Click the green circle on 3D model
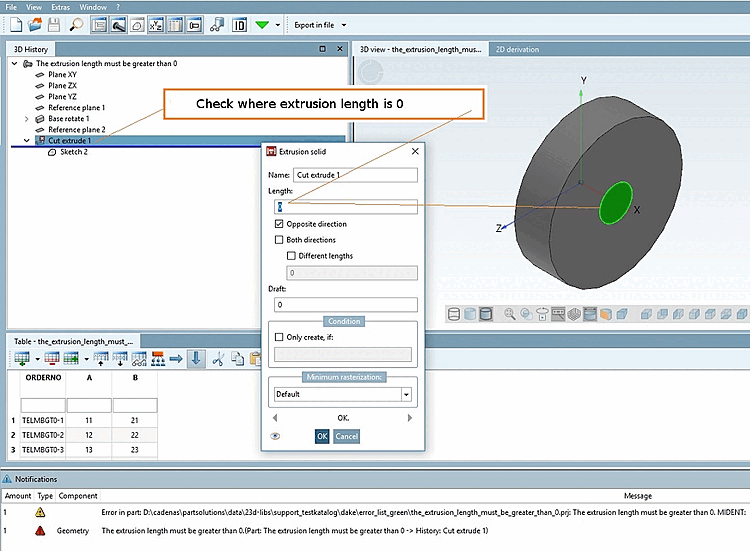Viewport: 750px width, 551px height. [x=616, y=203]
